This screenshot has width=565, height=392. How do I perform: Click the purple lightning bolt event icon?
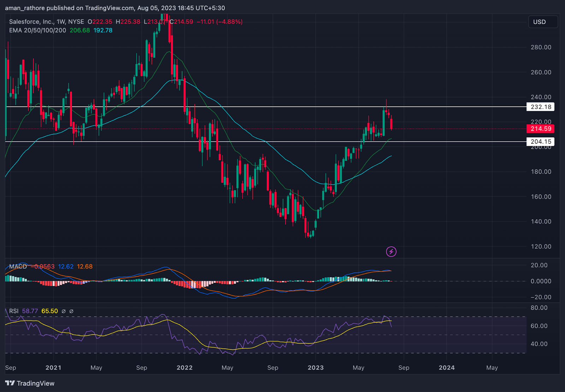[x=391, y=251]
